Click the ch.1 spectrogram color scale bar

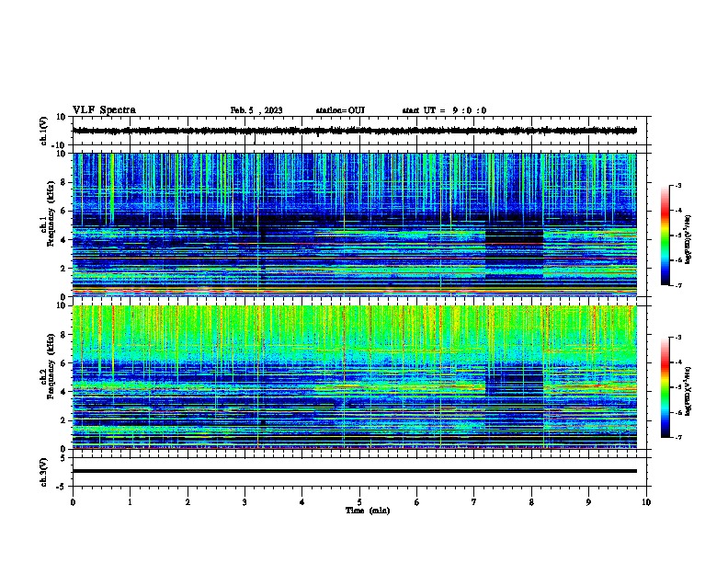click(x=665, y=236)
